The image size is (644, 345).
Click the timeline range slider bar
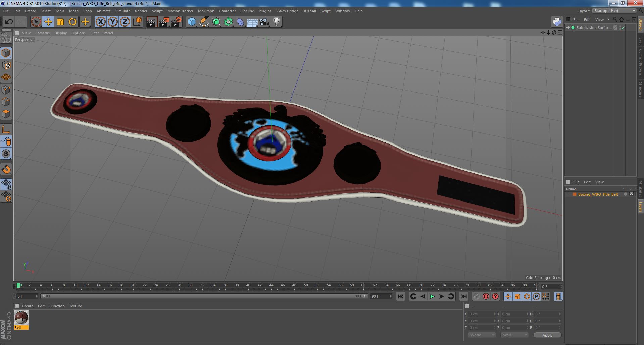tap(204, 296)
